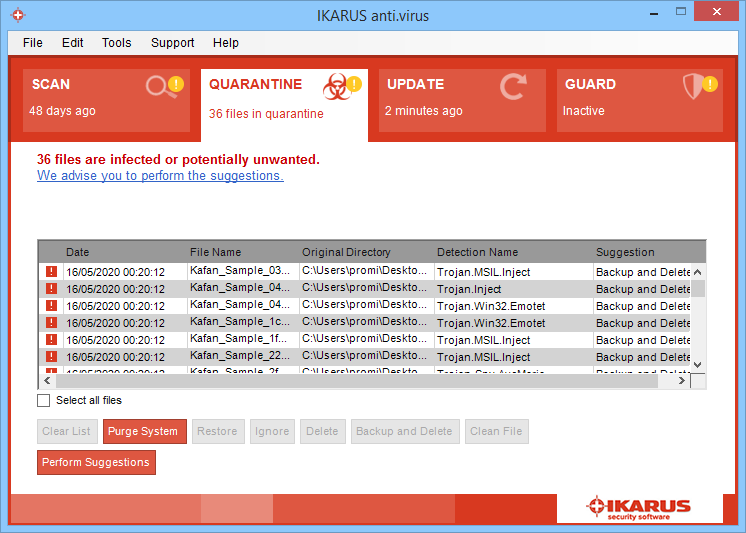Click the Scan magnifier icon
746x533 pixels.
[x=160, y=87]
